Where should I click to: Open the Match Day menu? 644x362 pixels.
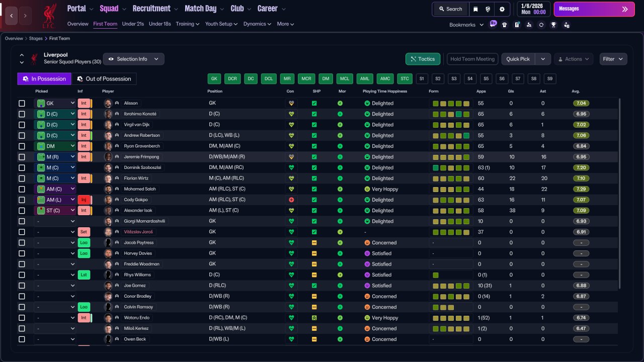tap(204, 9)
